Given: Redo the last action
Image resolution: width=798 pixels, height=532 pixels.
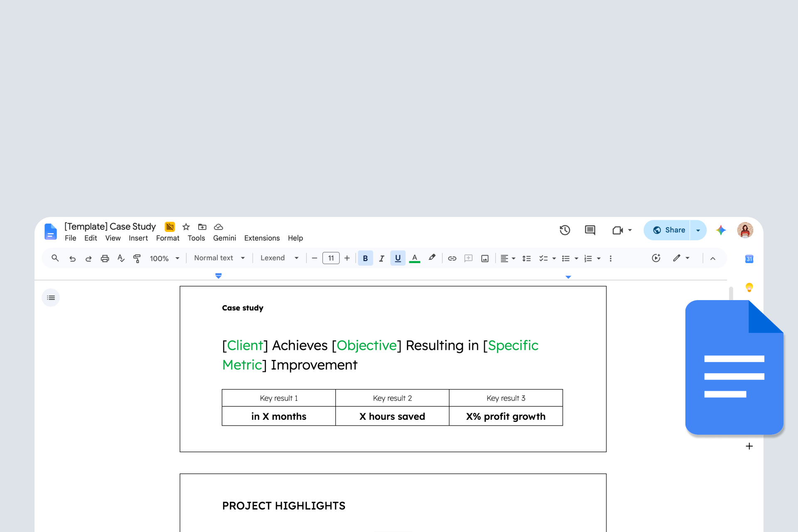Looking at the screenshot, I should [x=89, y=259].
